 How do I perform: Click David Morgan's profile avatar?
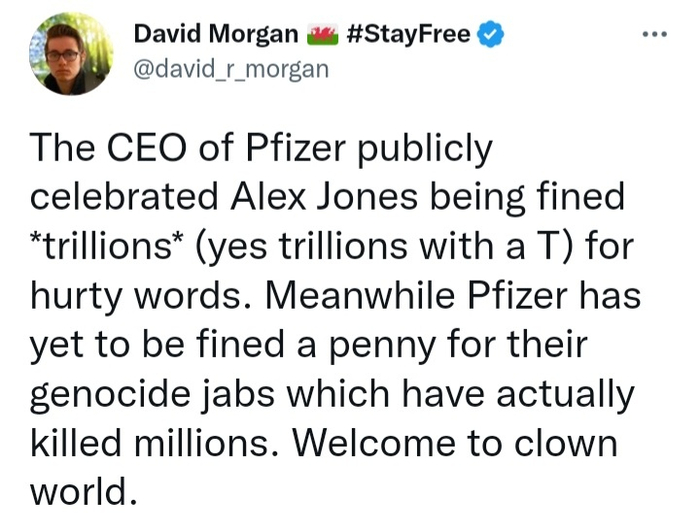71,53
